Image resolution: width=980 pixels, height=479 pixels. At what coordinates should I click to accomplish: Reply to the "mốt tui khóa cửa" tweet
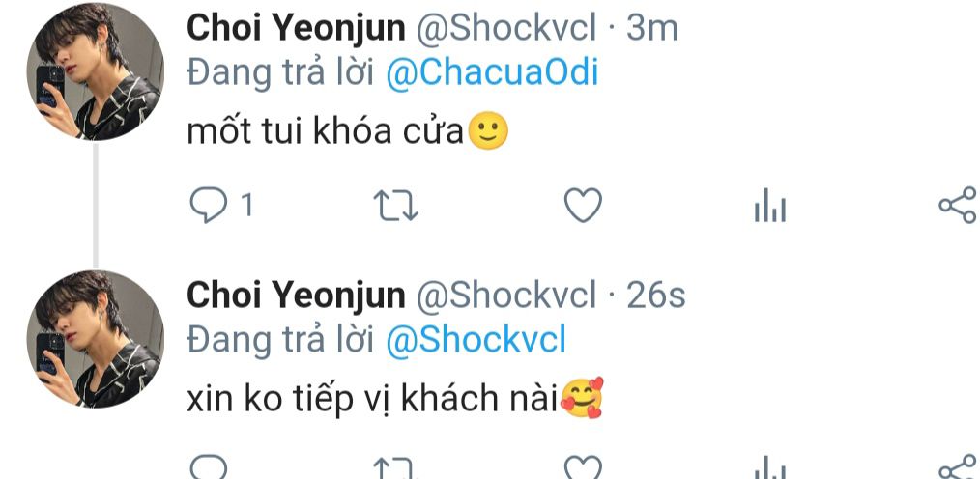(x=207, y=206)
